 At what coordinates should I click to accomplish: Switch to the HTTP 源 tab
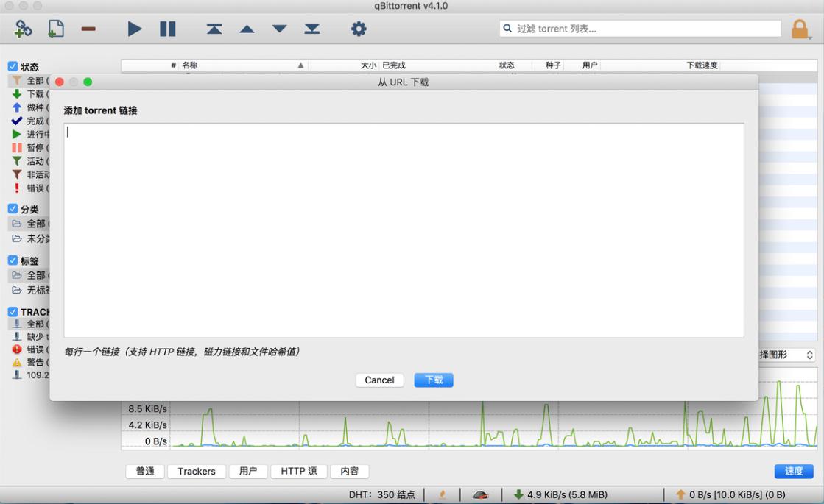(298, 471)
